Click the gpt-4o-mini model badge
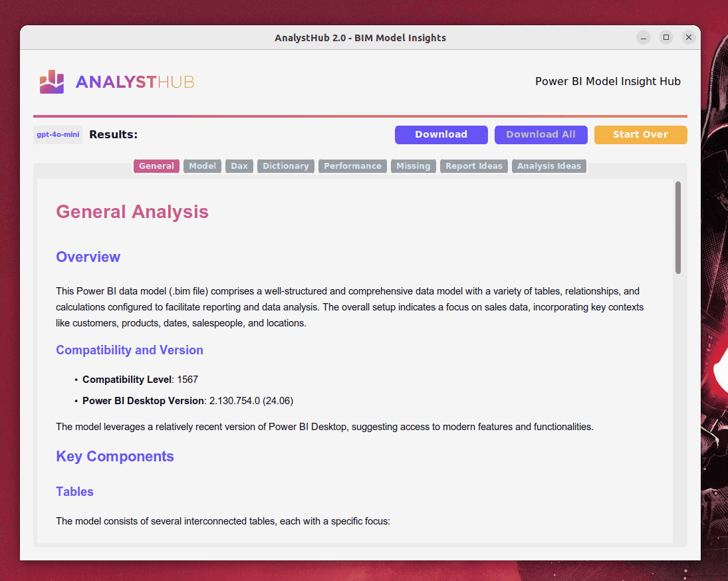728x581 pixels. [58, 134]
